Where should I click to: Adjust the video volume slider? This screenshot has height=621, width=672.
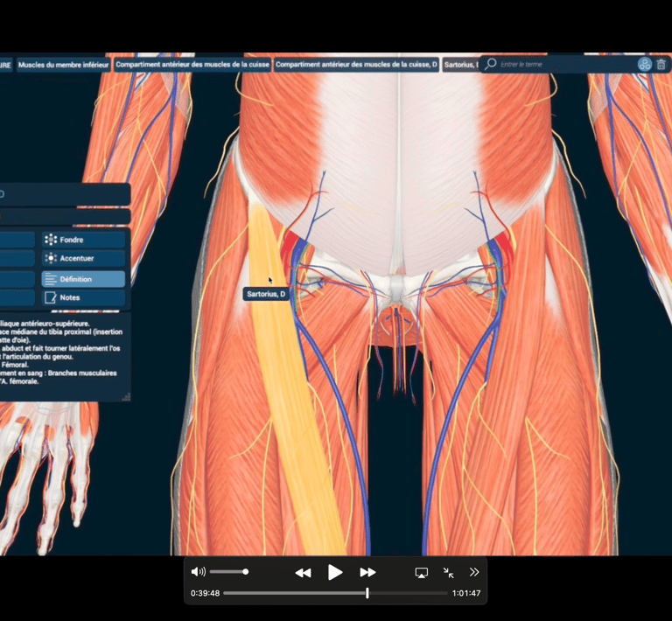[229, 572]
